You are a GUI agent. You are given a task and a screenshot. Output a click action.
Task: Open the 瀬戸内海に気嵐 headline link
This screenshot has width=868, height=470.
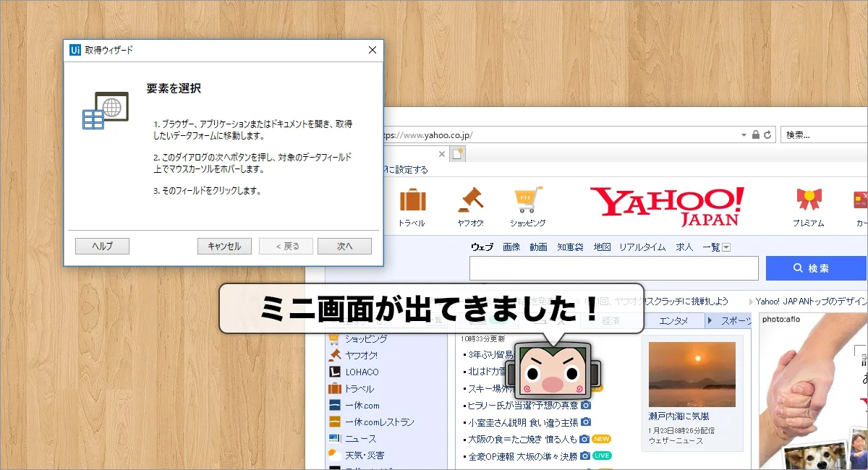click(x=678, y=416)
